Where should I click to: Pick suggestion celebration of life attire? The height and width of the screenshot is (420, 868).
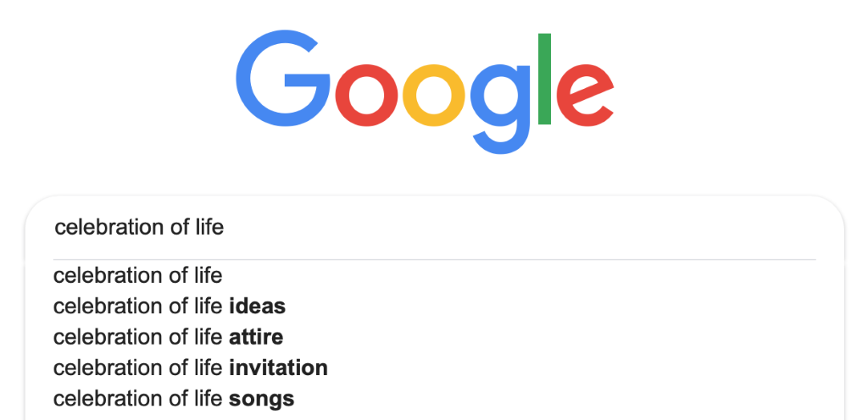pos(435,336)
